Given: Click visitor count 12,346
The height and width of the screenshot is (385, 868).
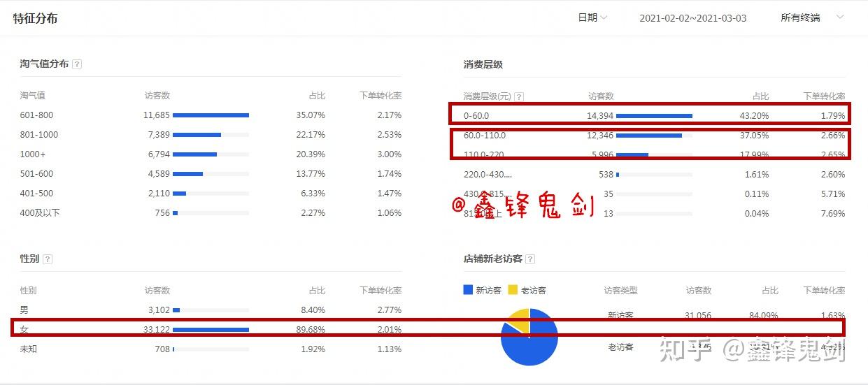Looking at the screenshot, I should 600,136.
